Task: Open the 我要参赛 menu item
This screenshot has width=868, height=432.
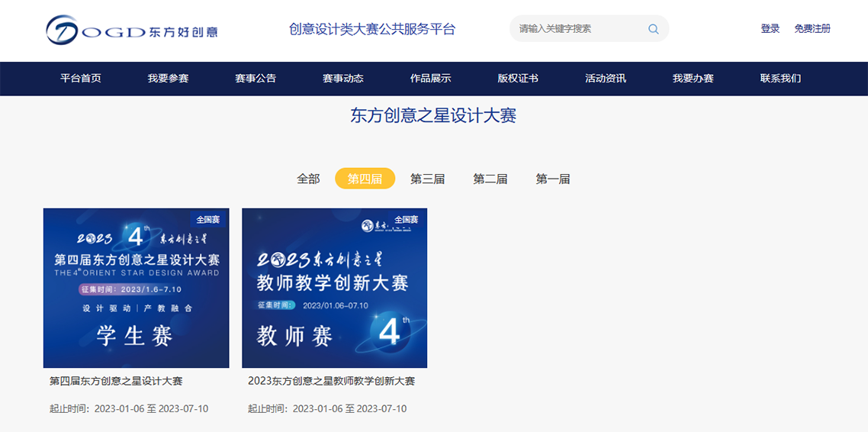Action: pyautogui.click(x=168, y=79)
